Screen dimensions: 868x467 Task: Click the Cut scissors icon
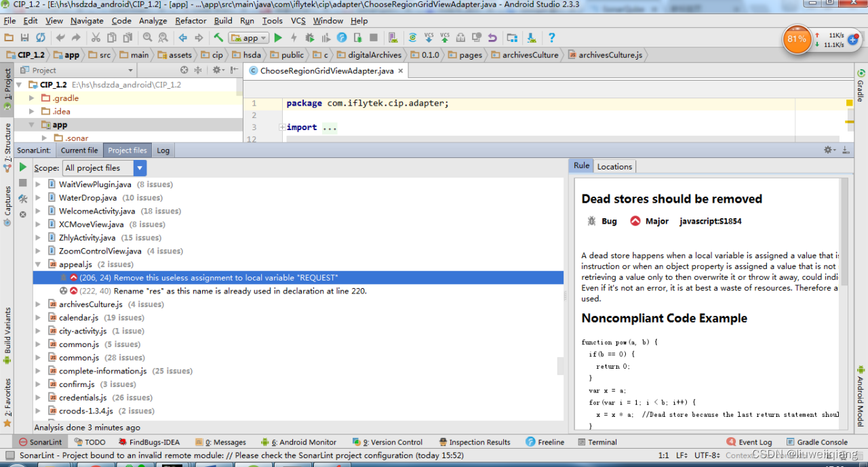[96, 38]
